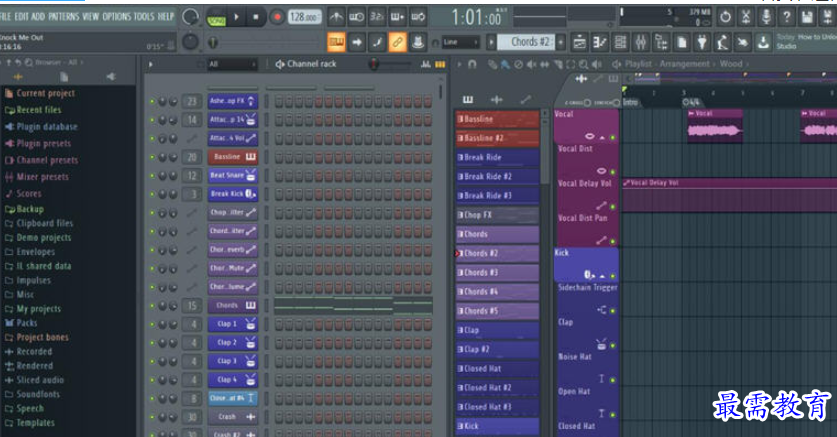Click the Current project browser entry
Image resolution: width=837 pixels, height=437 pixels.
tap(40, 93)
